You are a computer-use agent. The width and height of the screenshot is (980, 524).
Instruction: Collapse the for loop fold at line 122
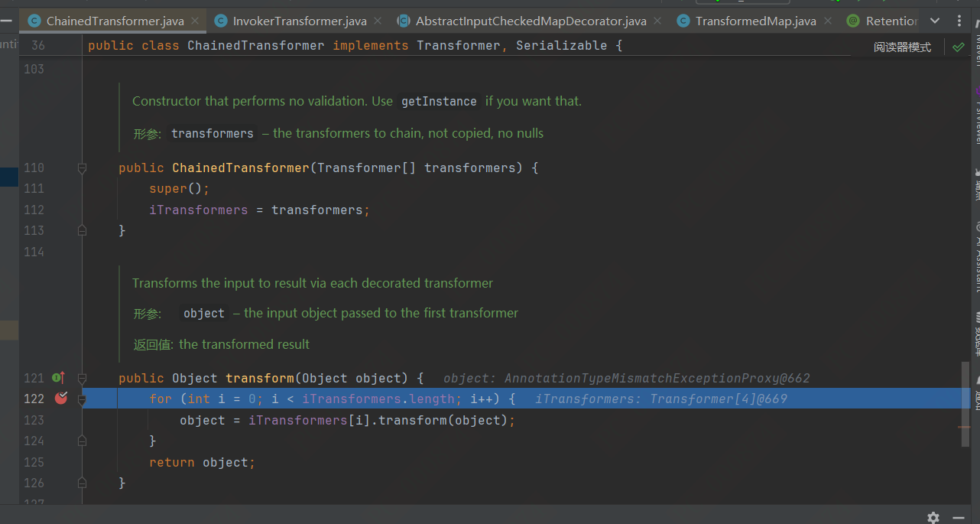(82, 399)
